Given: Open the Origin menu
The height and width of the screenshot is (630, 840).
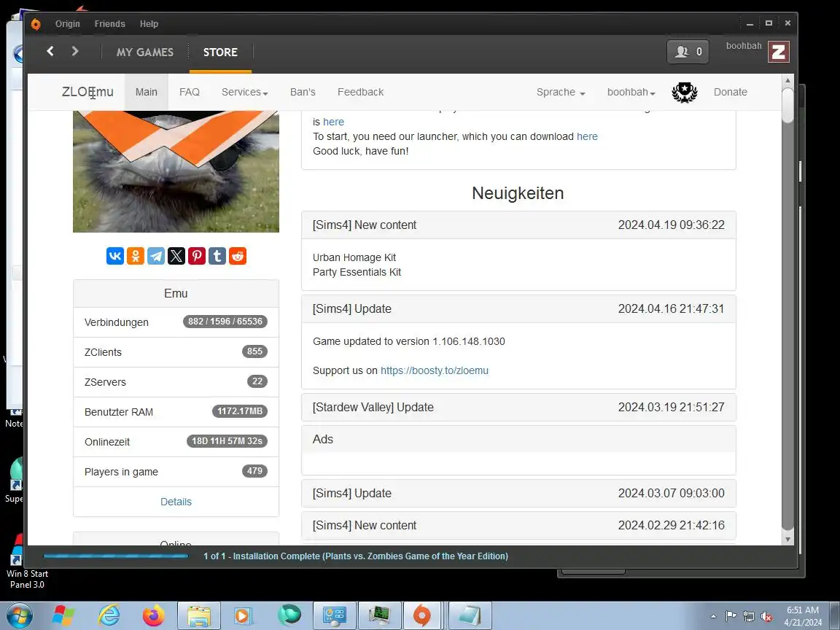Looking at the screenshot, I should click(68, 24).
